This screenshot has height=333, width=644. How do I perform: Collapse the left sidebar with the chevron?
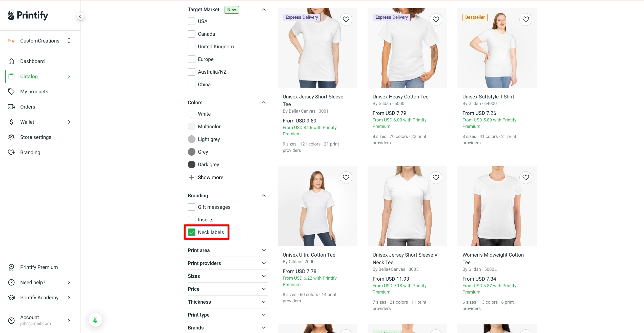click(x=80, y=16)
